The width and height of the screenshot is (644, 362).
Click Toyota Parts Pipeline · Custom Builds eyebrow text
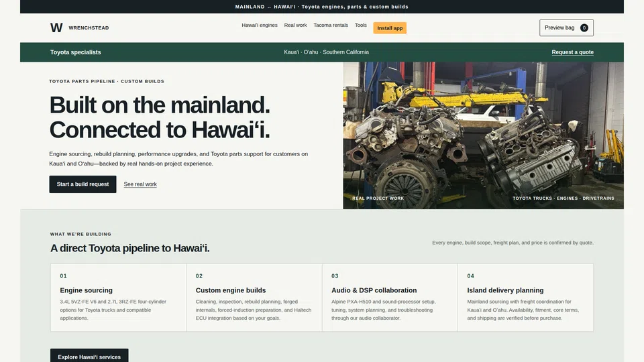click(107, 81)
